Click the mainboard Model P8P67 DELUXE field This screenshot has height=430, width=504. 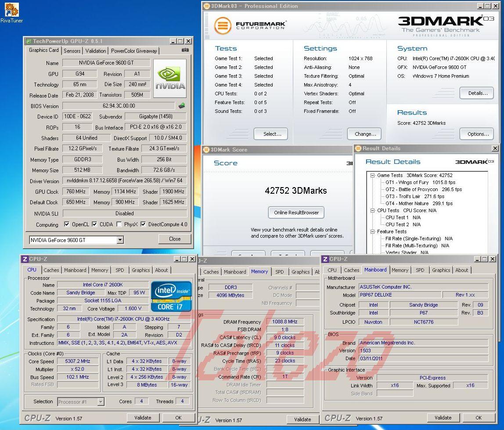(400, 295)
